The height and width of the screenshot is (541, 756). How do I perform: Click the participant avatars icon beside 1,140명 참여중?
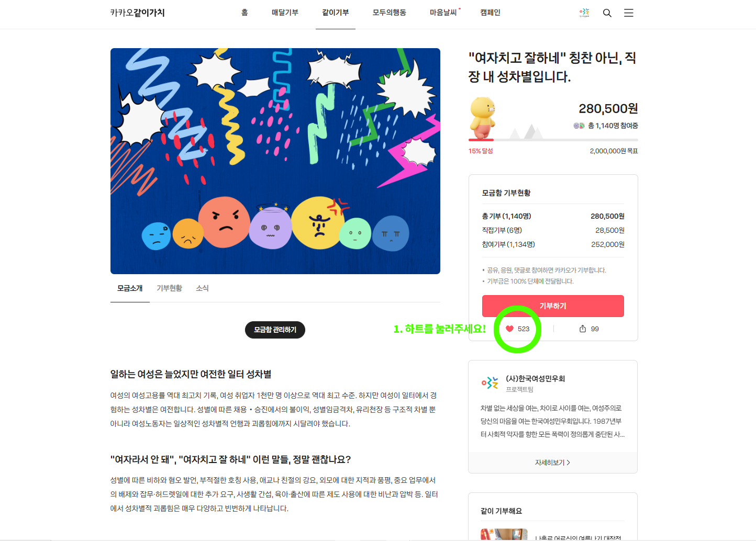click(579, 126)
